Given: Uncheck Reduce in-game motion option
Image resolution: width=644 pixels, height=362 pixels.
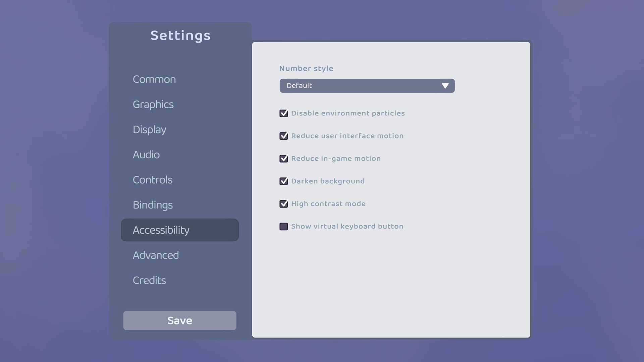Looking at the screenshot, I should 283,159.
